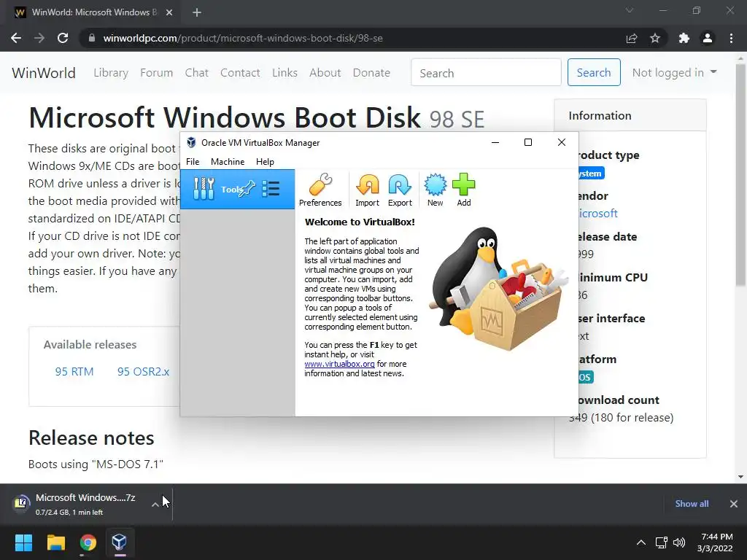
Task: Select the 95 OSR2.x release
Action: pyautogui.click(x=144, y=371)
